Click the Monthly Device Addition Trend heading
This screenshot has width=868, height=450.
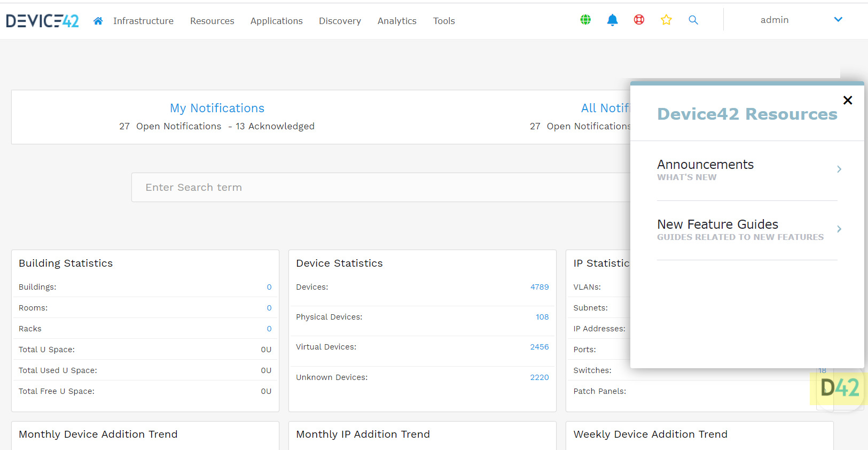pyautogui.click(x=98, y=435)
